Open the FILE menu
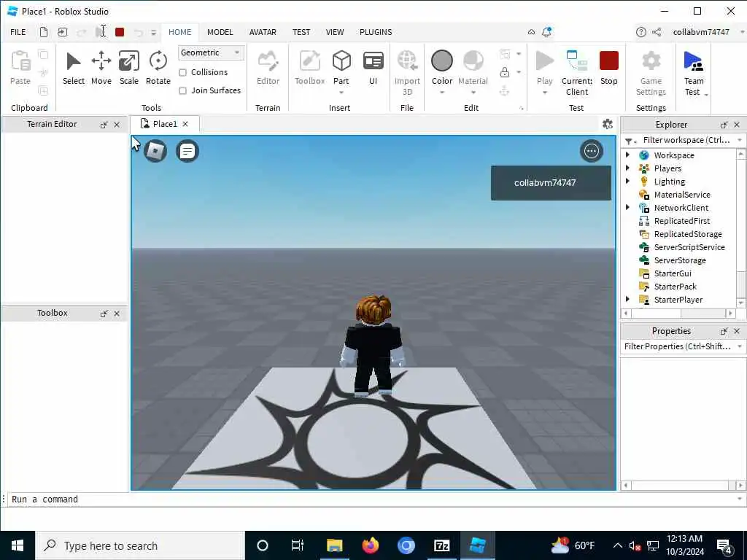 [x=18, y=32]
